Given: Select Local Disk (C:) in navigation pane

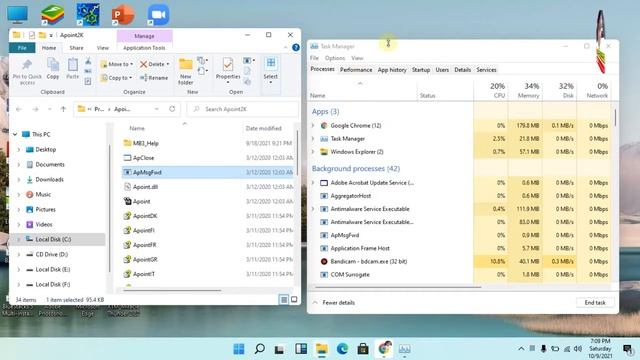Looking at the screenshot, I should point(57,239).
